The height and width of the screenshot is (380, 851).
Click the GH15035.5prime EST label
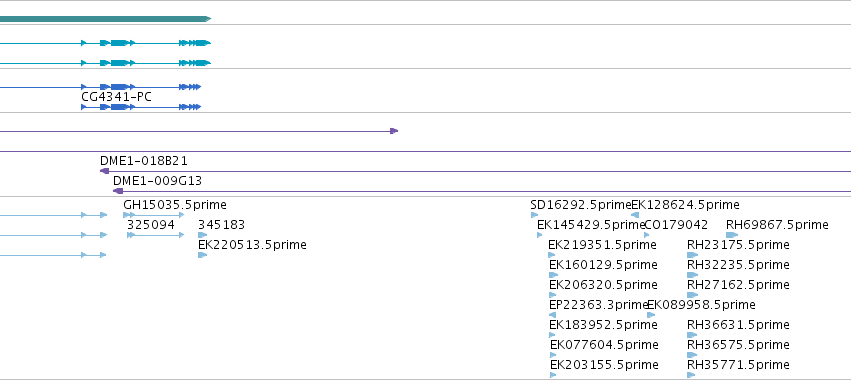(x=175, y=205)
